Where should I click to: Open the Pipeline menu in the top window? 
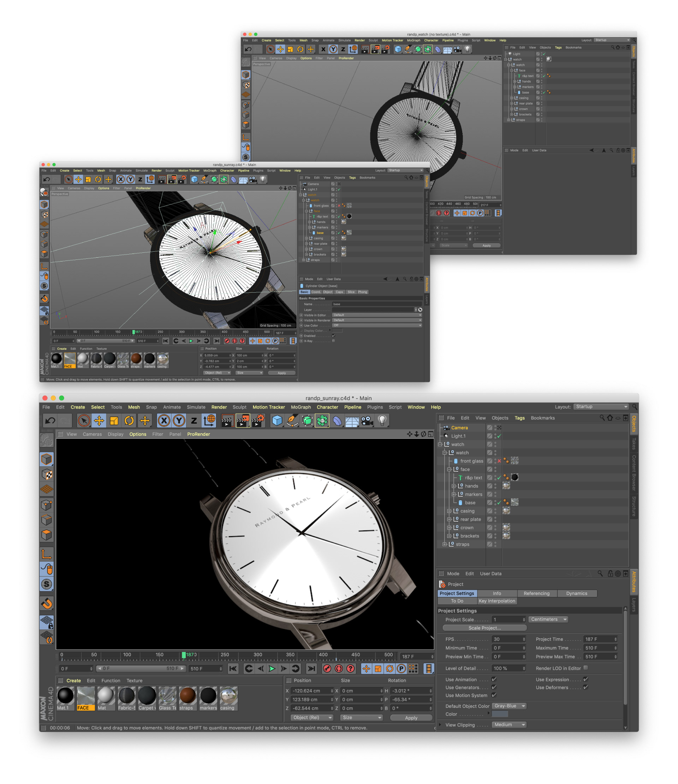point(448,41)
